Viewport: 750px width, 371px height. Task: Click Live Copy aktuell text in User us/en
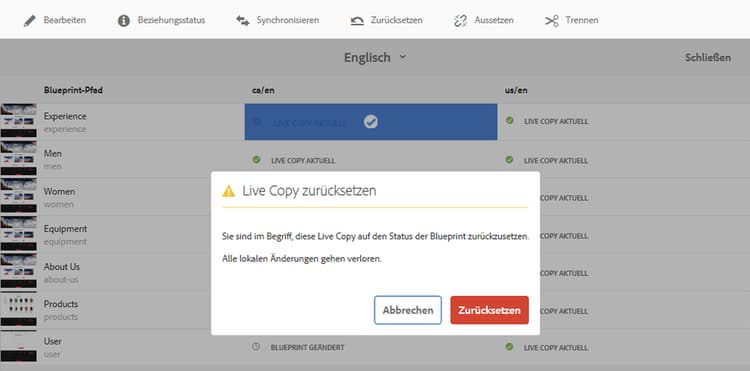pos(556,348)
